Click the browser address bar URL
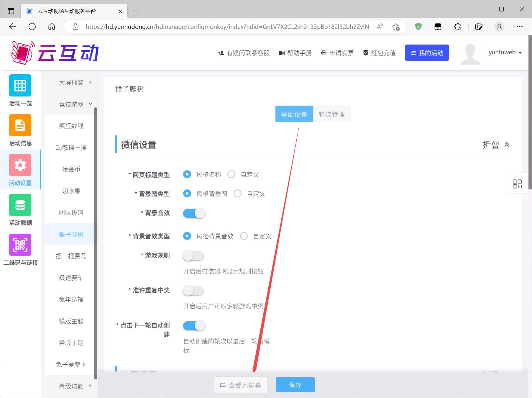This screenshot has width=532, height=398. (227, 27)
